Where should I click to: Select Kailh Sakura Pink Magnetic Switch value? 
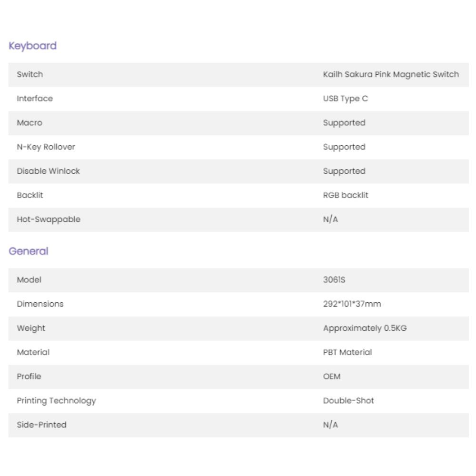pyautogui.click(x=391, y=75)
